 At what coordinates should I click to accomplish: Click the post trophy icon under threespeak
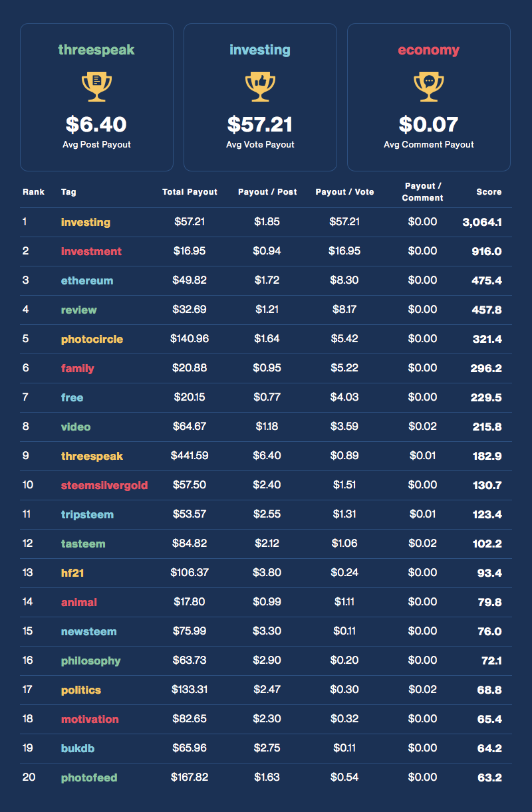point(96,86)
